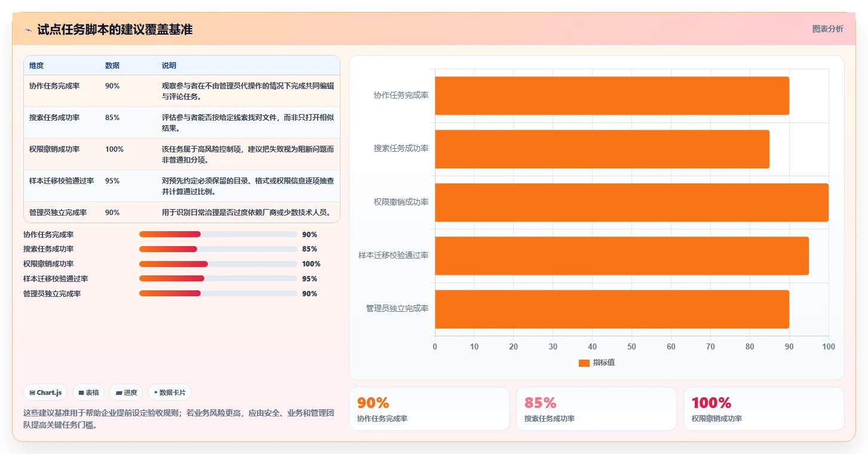Click the 协作任务完成率 chart bar
Image resolution: width=868 pixels, height=454 pixels.
(612, 96)
